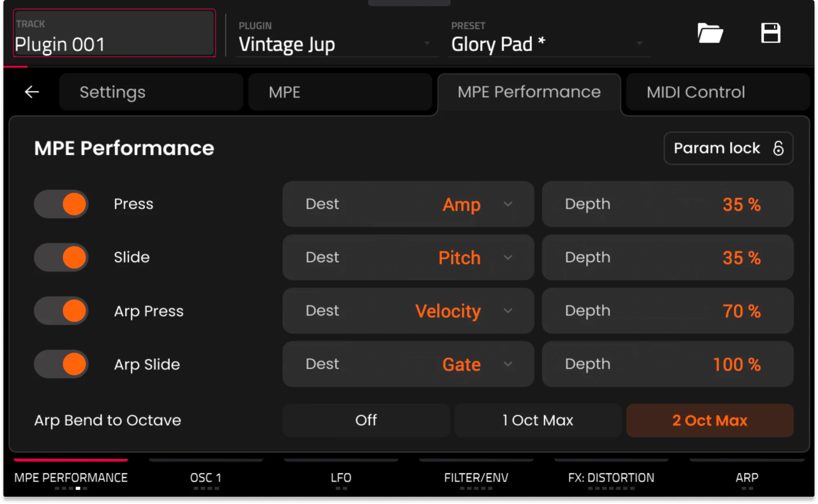The width and height of the screenshot is (818, 504).
Task: Open the Settings tab
Action: click(151, 92)
